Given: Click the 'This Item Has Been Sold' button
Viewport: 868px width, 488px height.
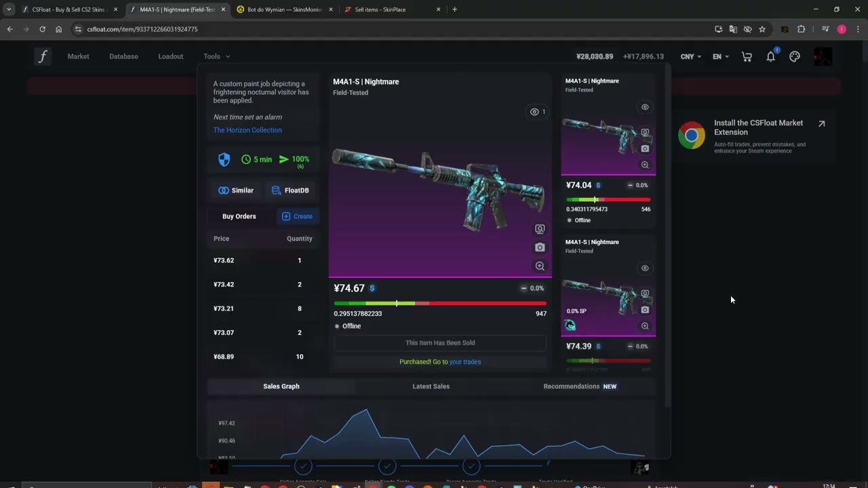Looking at the screenshot, I should (440, 343).
